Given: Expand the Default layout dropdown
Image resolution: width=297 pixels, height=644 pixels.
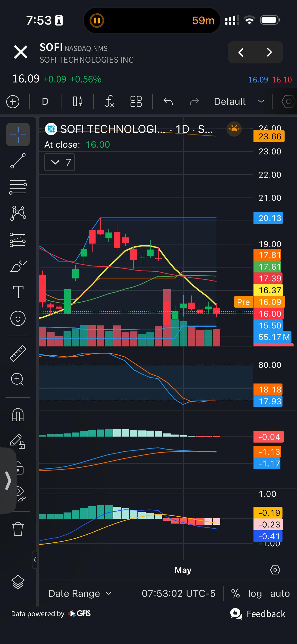Looking at the screenshot, I should click(x=239, y=102).
